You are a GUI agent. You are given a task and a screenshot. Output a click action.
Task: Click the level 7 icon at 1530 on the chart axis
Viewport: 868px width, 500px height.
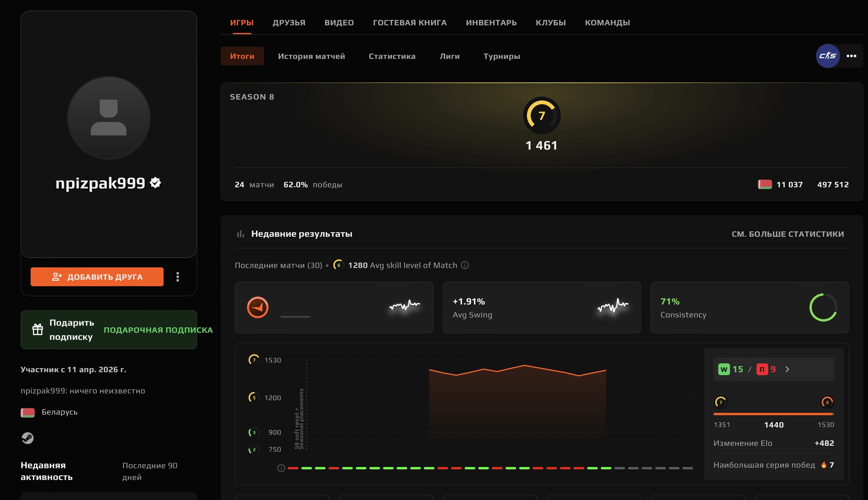pyautogui.click(x=254, y=360)
